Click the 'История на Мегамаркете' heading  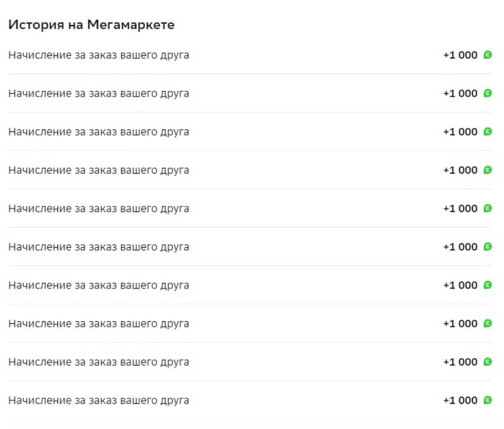click(91, 25)
